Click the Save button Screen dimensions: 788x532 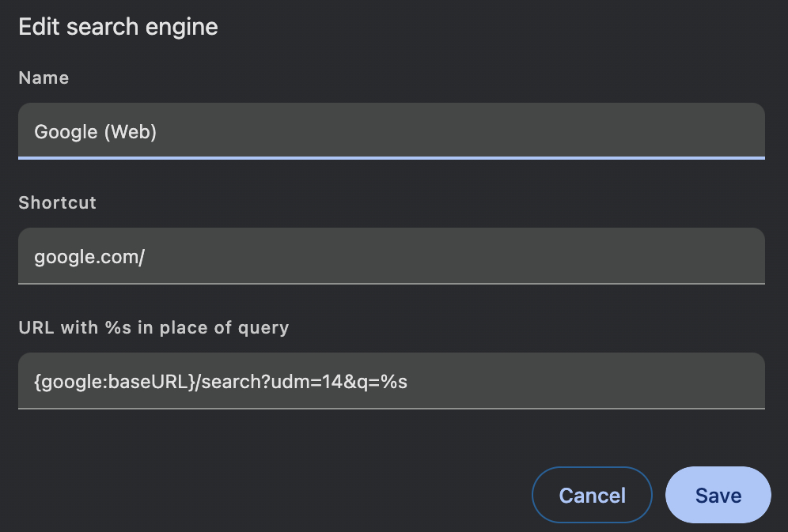718,496
